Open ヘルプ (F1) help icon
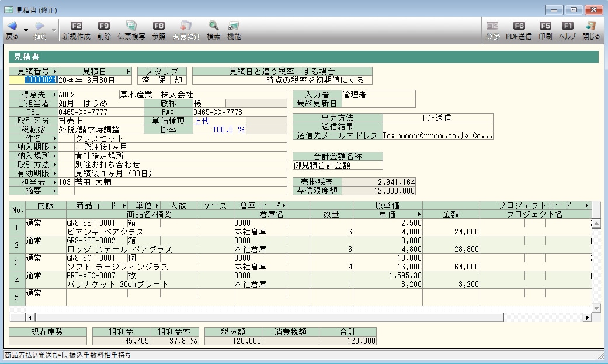 pos(567,26)
